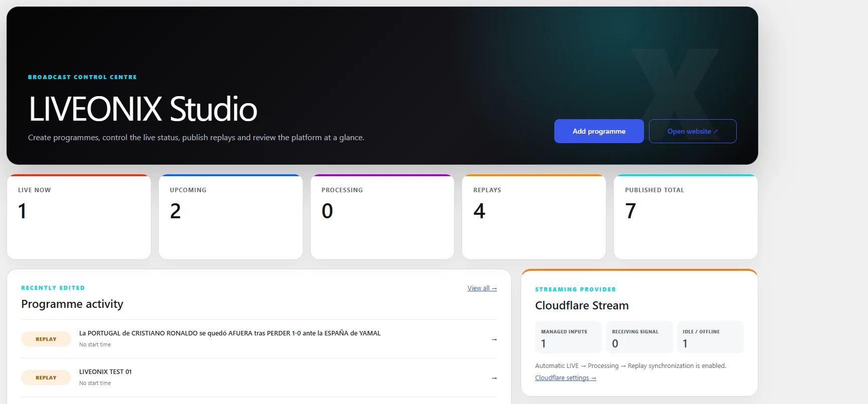Click the Automatic LIVE synchronization note

[x=630, y=366]
